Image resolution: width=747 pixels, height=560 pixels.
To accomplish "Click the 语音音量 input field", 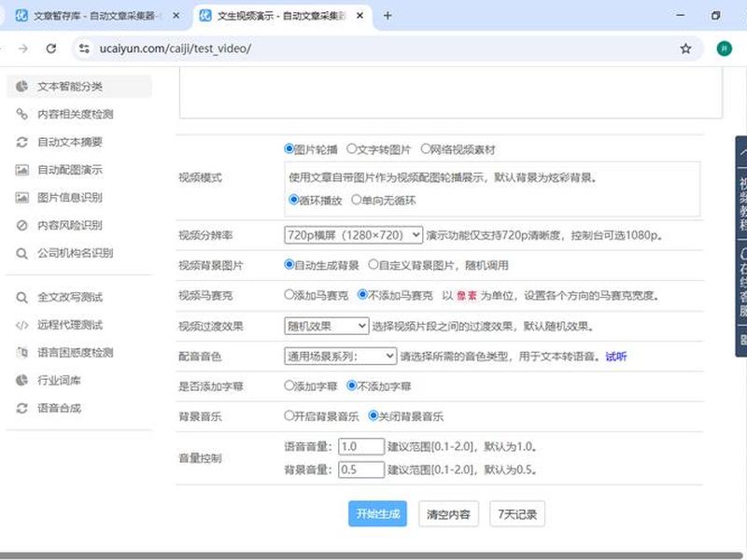I will 361,446.
